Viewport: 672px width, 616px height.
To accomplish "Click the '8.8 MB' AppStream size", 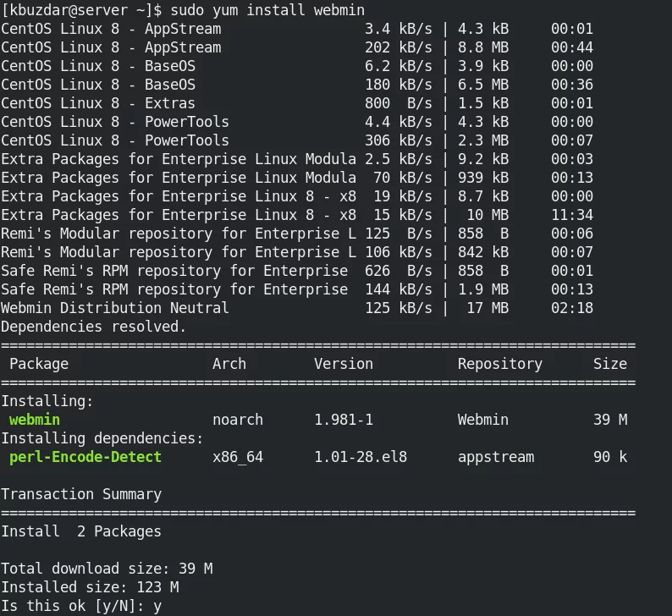I will [483, 47].
